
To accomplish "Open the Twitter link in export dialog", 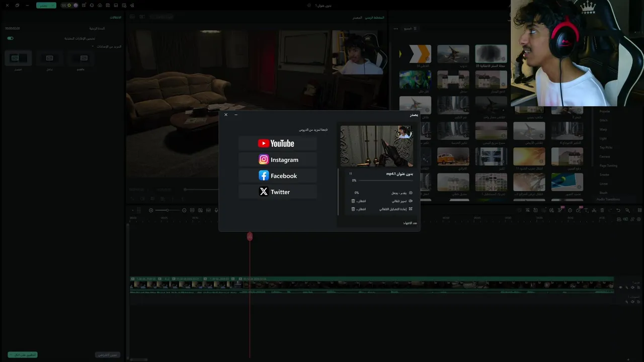I will coord(277,192).
